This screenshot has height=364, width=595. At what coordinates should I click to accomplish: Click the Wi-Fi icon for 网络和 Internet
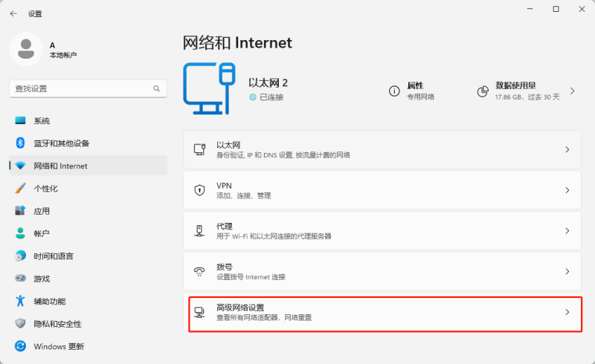coord(20,166)
